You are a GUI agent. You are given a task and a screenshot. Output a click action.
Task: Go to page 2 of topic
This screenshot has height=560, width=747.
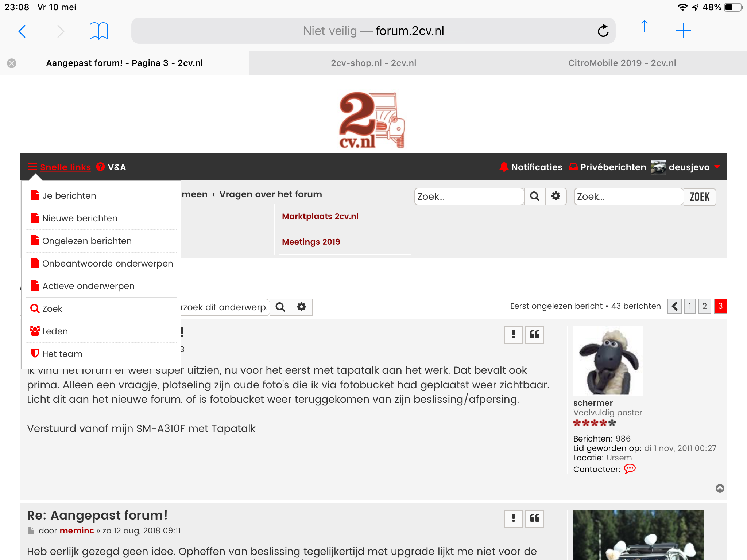coord(705,306)
